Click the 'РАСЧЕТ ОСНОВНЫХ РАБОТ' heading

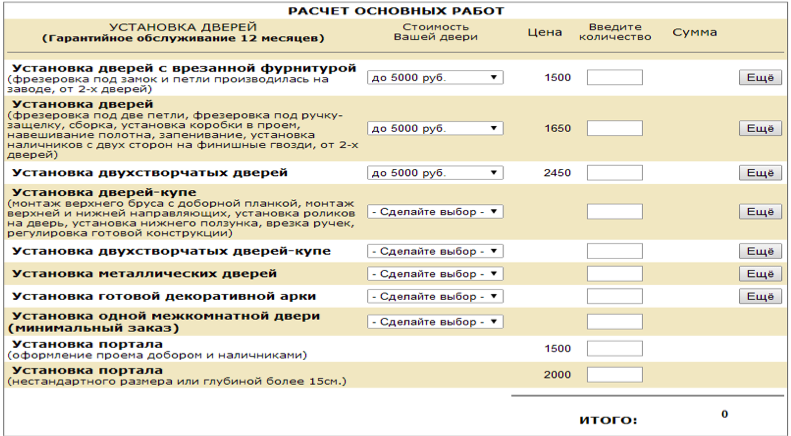tap(396, 11)
